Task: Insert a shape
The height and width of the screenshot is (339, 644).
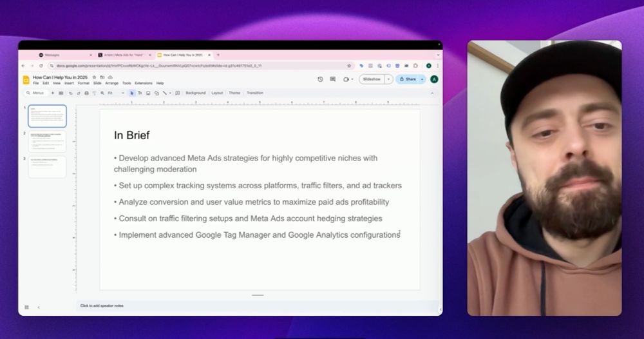Action: [x=156, y=93]
